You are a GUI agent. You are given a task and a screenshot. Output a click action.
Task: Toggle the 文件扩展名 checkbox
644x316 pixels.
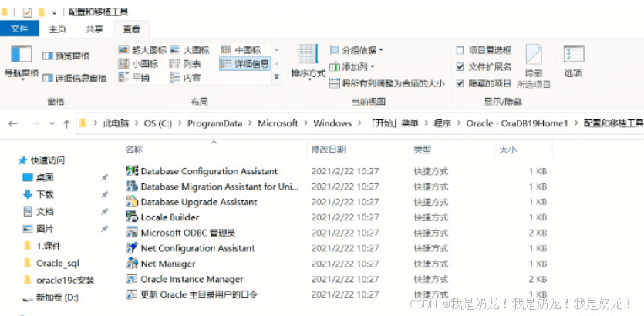[x=460, y=66]
